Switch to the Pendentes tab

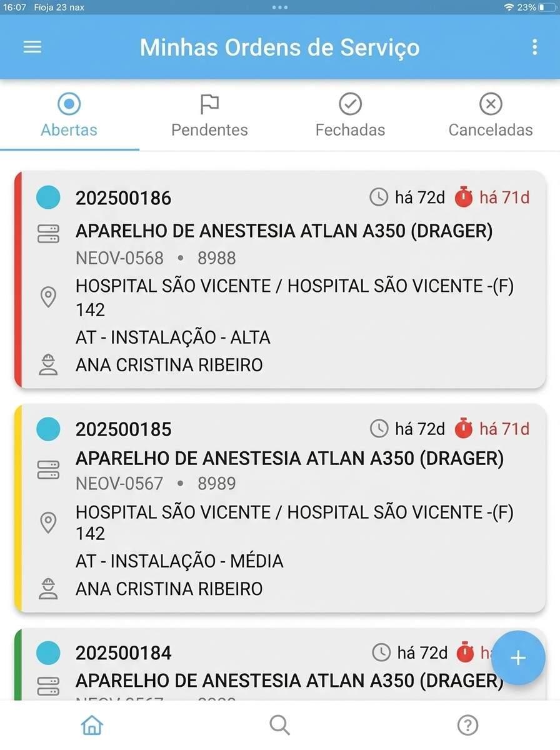209,116
